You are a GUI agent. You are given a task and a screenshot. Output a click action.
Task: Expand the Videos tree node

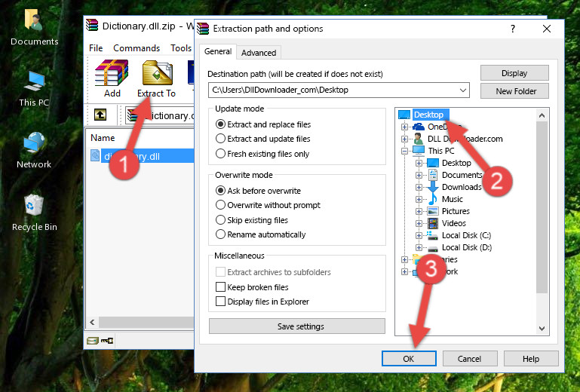[419, 223]
